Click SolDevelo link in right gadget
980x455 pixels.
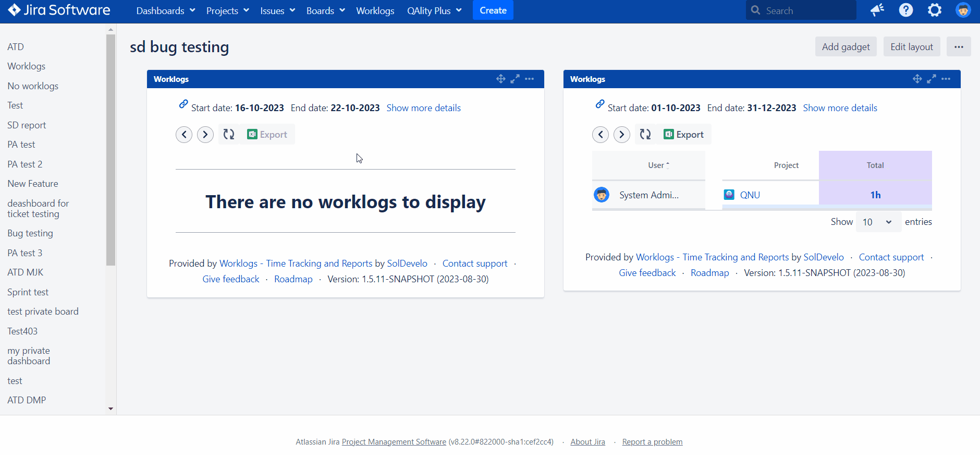(824, 257)
